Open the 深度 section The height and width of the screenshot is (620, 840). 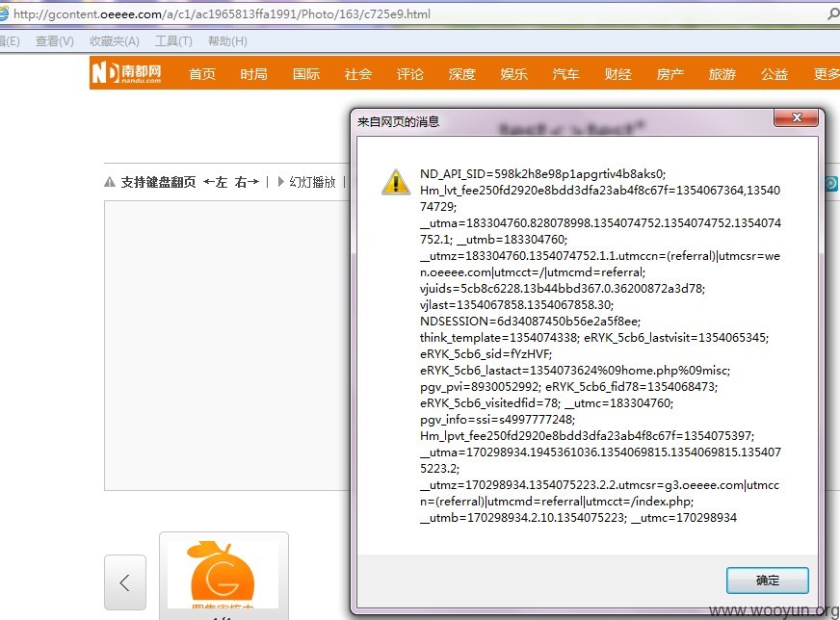click(461, 74)
